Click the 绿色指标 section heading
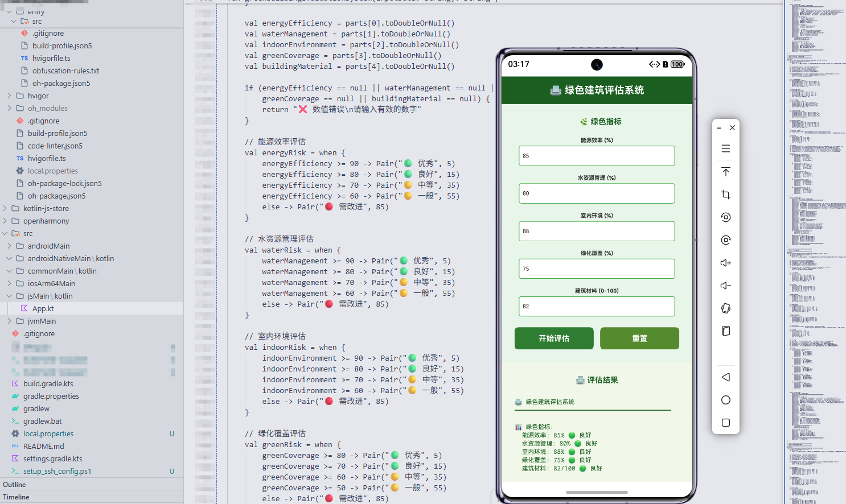This screenshot has height=504, width=846. point(601,121)
